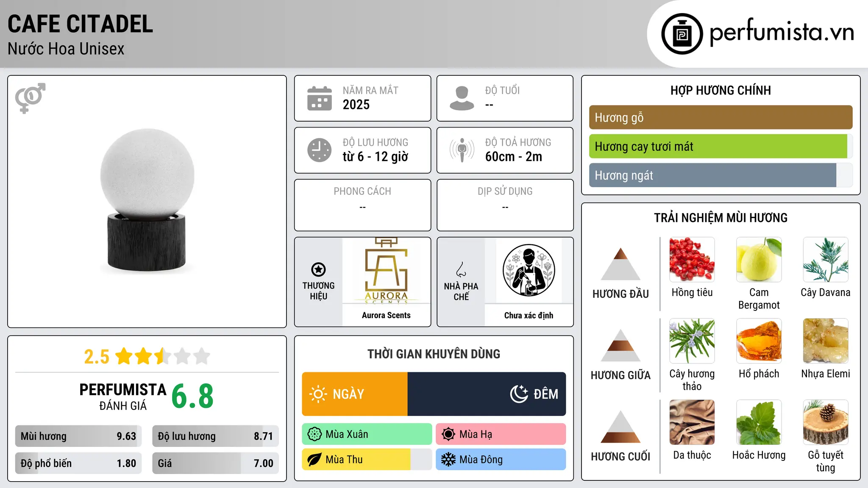Click the Hương cay tươi mát accord bar
This screenshot has width=868, height=488.
[x=721, y=147]
